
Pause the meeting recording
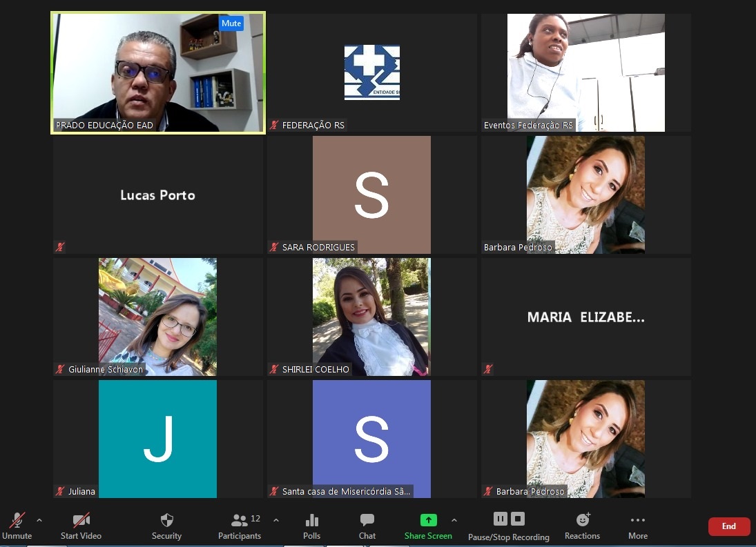(500, 518)
